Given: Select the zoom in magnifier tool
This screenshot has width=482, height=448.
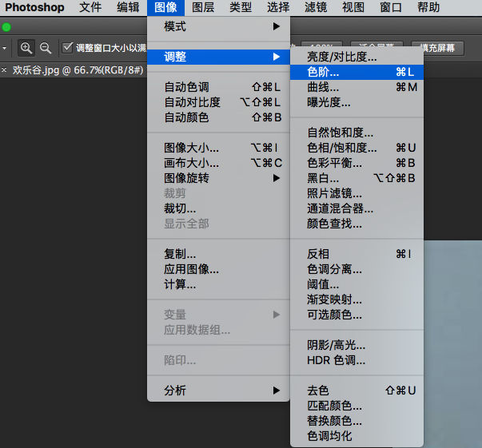Looking at the screenshot, I should tap(26, 48).
